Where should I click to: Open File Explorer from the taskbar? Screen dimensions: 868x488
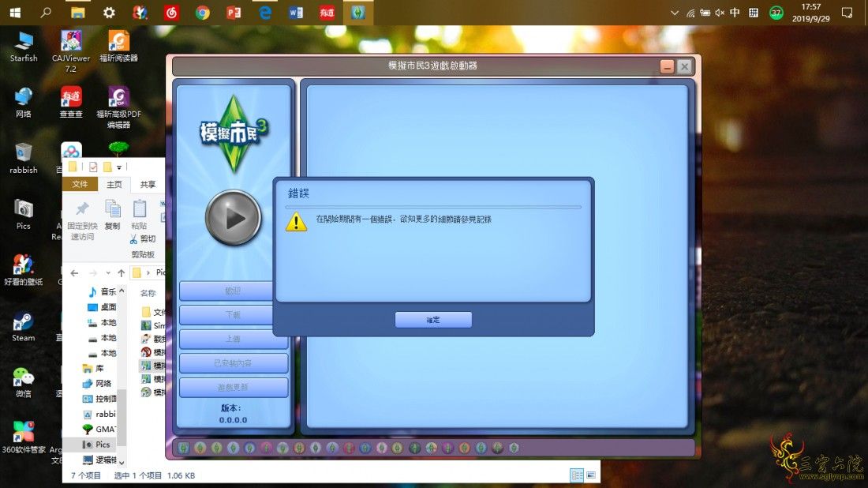[x=77, y=13]
